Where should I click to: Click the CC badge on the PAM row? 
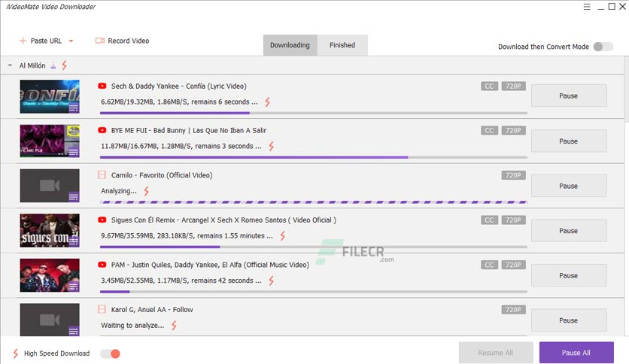[x=489, y=265]
